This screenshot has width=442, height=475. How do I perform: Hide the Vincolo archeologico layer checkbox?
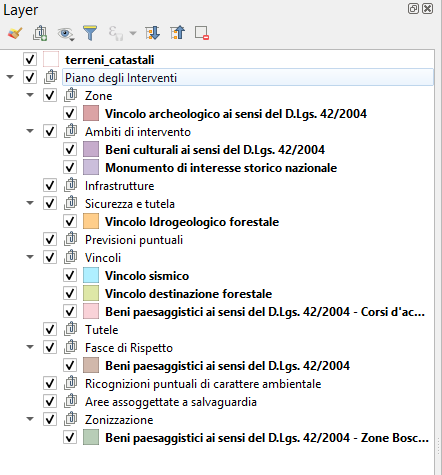(x=70, y=113)
